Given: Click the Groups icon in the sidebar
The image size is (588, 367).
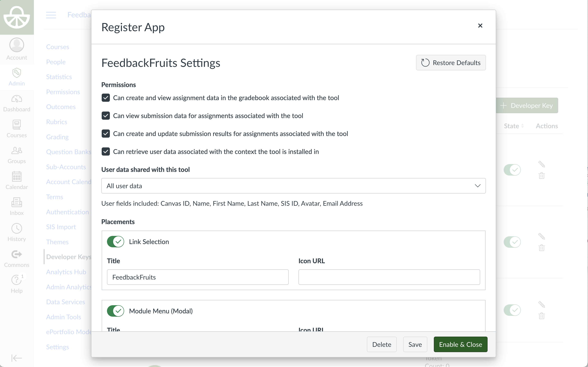Looking at the screenshot, I should pyautogui.click(x=17, y=151).
